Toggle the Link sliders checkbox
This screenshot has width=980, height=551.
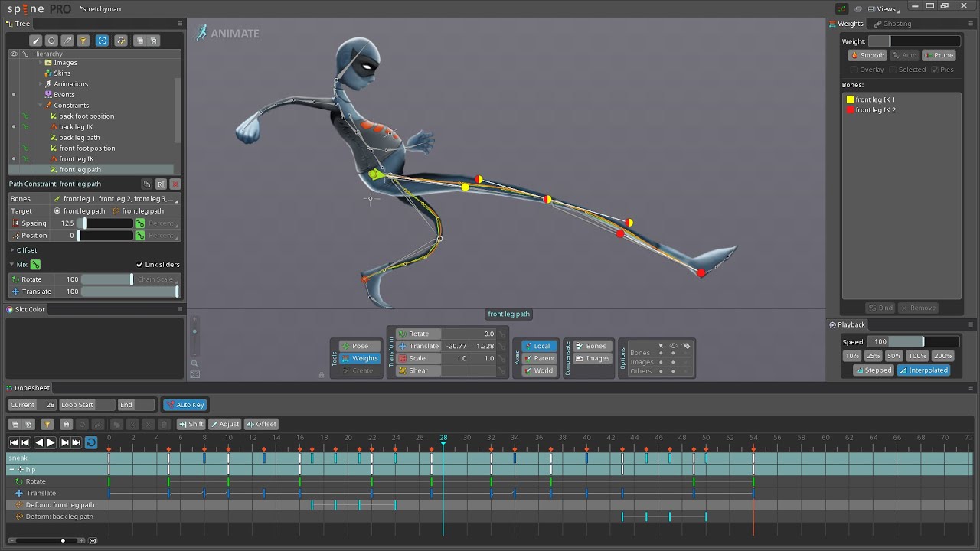pyautogui.click(x=139, y=265)
